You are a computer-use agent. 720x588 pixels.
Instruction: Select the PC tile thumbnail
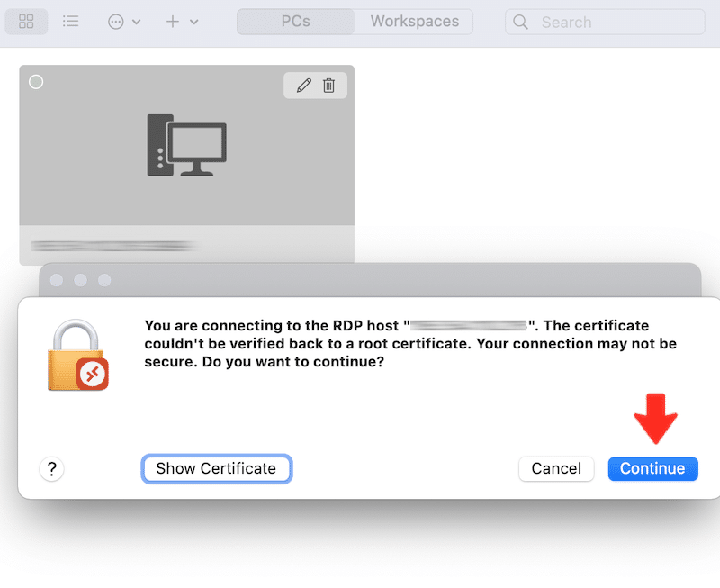(187, 145)
